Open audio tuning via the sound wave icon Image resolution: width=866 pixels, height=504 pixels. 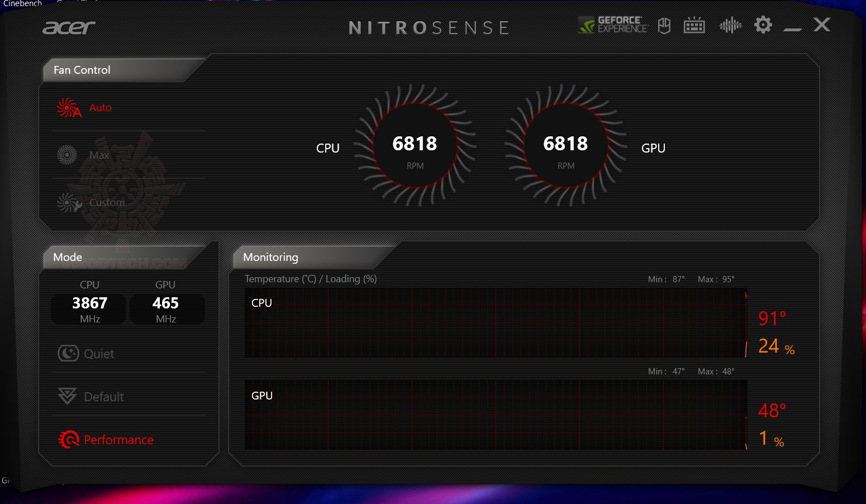click(730, 25)
